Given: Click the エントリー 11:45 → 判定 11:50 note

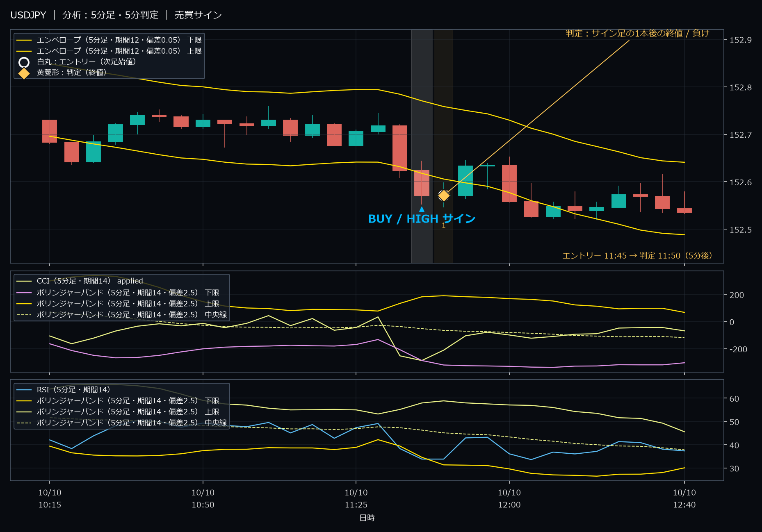Looking at the screenshot, I should (x=637, y=256).
